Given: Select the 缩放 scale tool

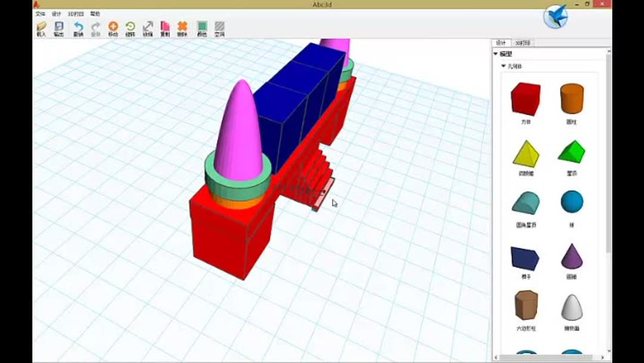Looking at the screenshot, I should [x=148, y=28].
